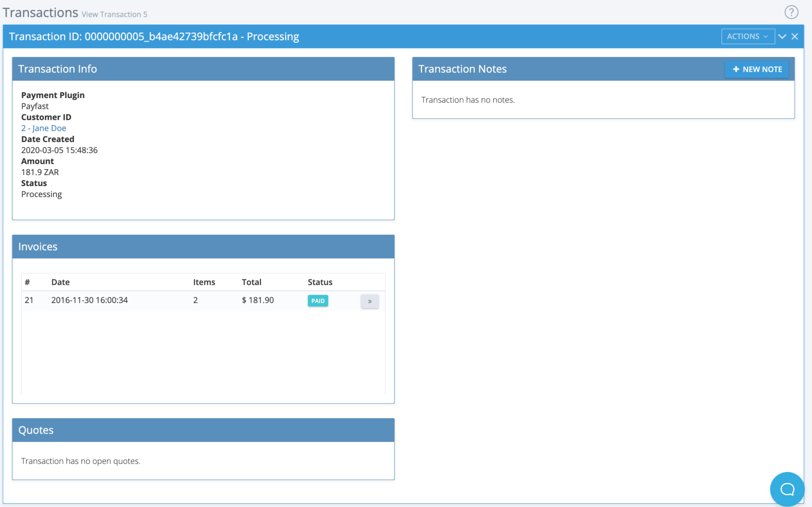Image resolution: width=812 pixels, height=507 pixels.
Task: Open the chat bubble in the bottom corner
Action: [x=787, y=489]
